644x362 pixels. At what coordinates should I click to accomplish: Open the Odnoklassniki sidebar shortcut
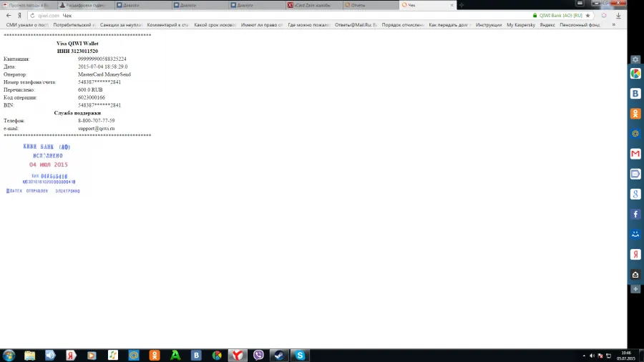point(635,114)
